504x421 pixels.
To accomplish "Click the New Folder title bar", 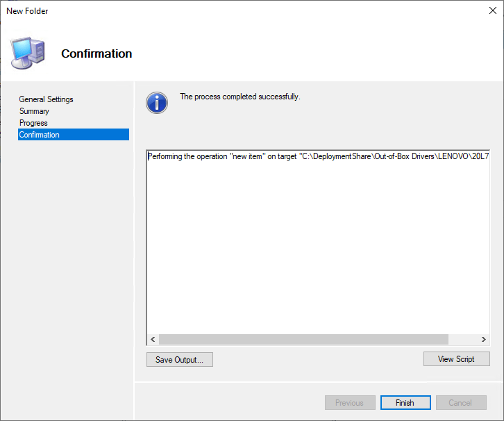I will point(208,10).
